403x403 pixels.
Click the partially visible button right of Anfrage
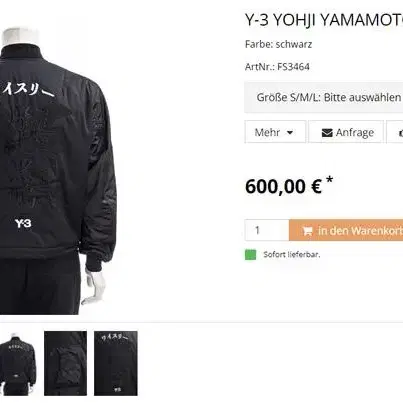(x=395, y=132)
